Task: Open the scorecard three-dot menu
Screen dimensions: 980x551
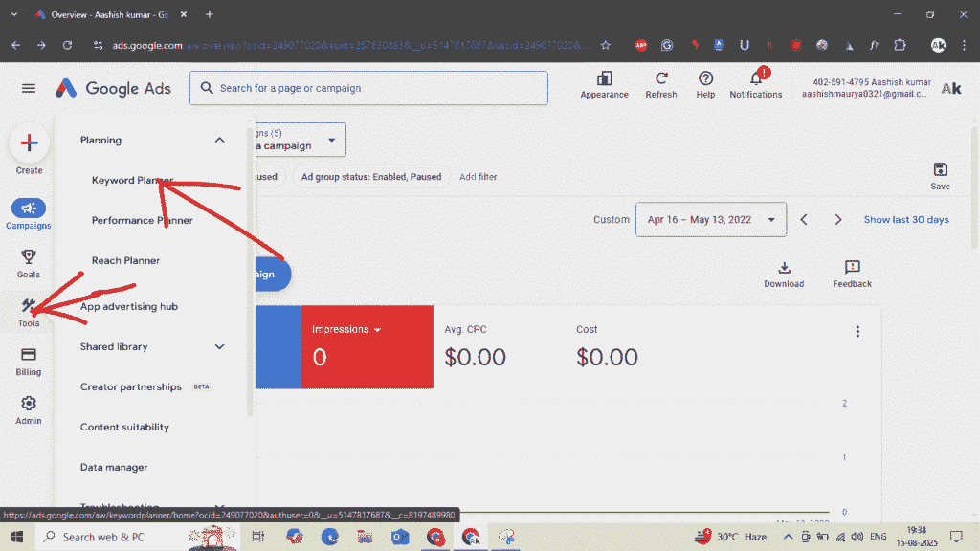Action: tap(857, 331)
